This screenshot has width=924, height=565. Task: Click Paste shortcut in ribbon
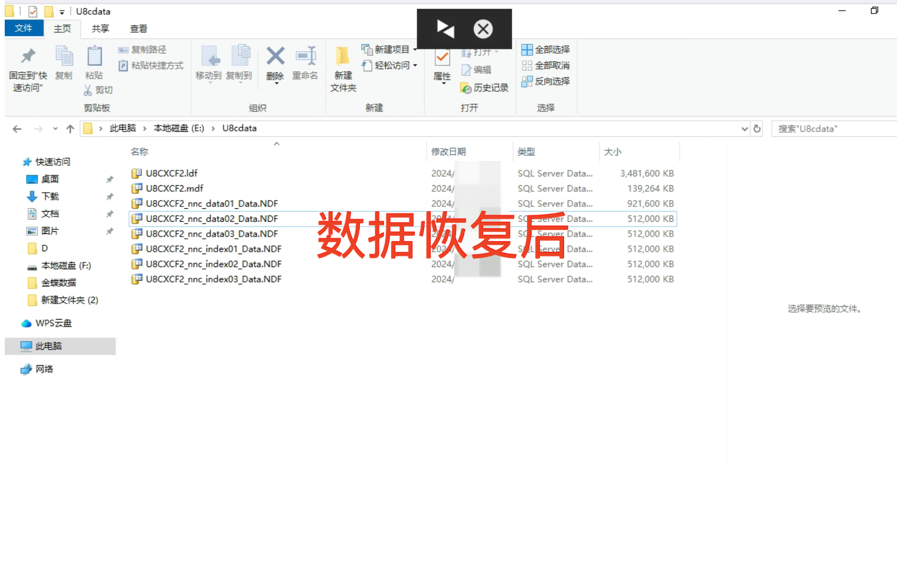tap(151, 65)
